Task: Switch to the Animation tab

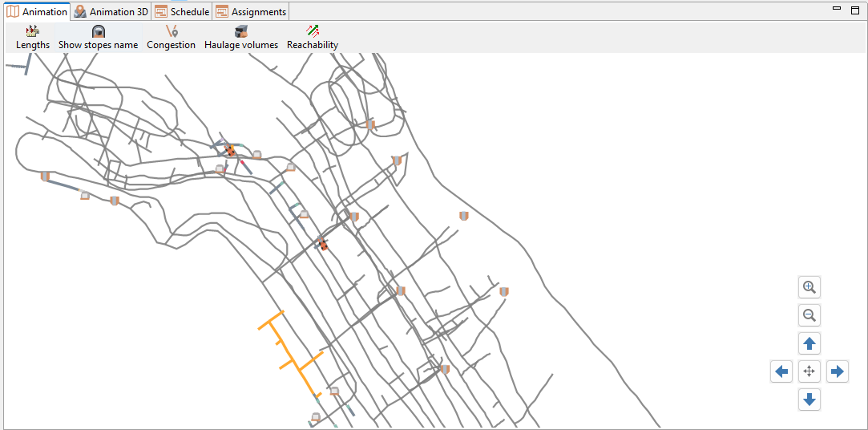Action: point(37,12)
